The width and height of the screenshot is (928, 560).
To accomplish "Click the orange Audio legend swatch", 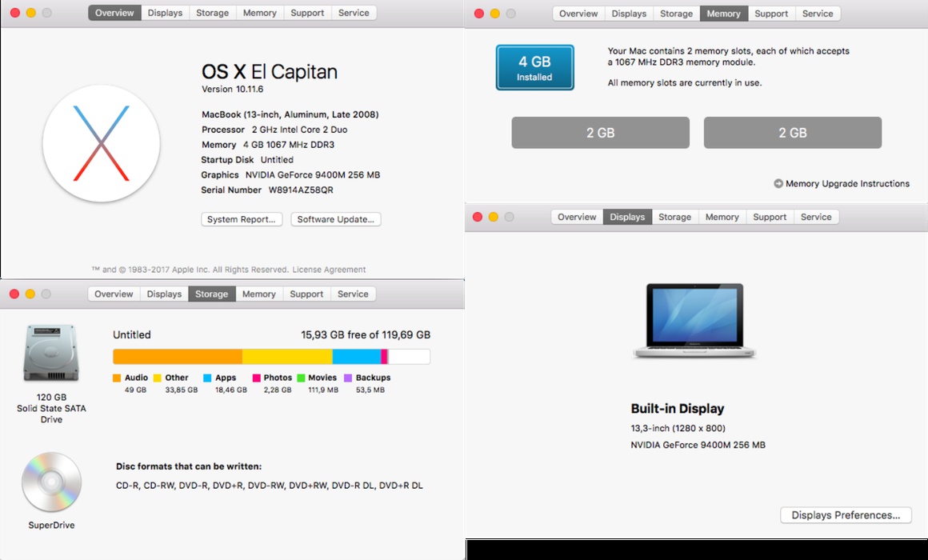I will click(117, 378).
